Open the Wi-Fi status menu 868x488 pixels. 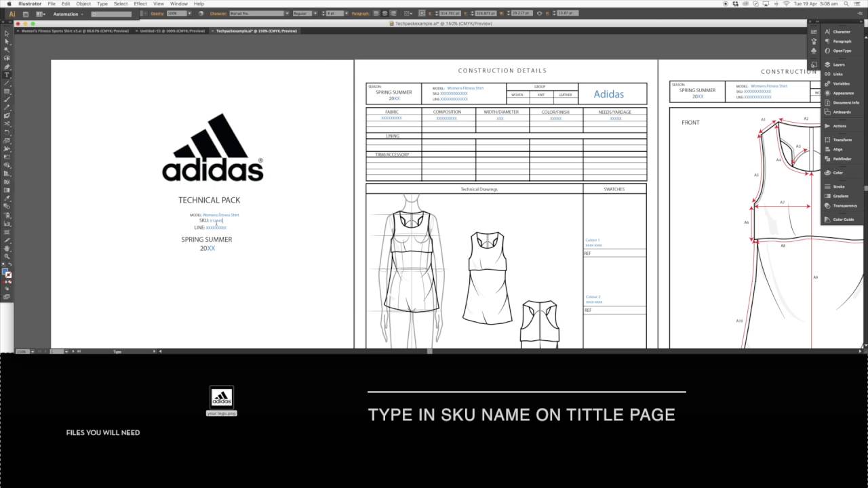[786, 3]
